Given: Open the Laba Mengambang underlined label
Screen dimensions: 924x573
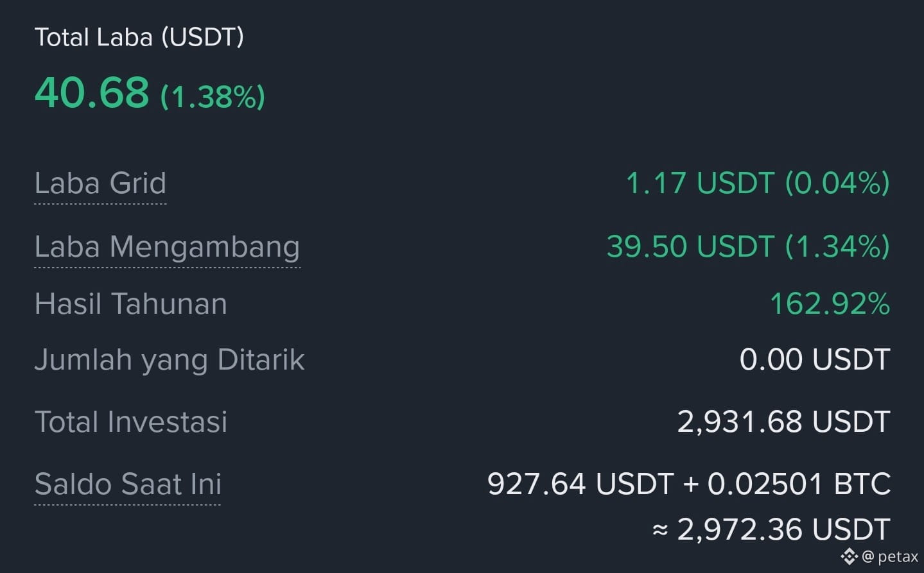Looking at the screenshot, I should 167,248.
